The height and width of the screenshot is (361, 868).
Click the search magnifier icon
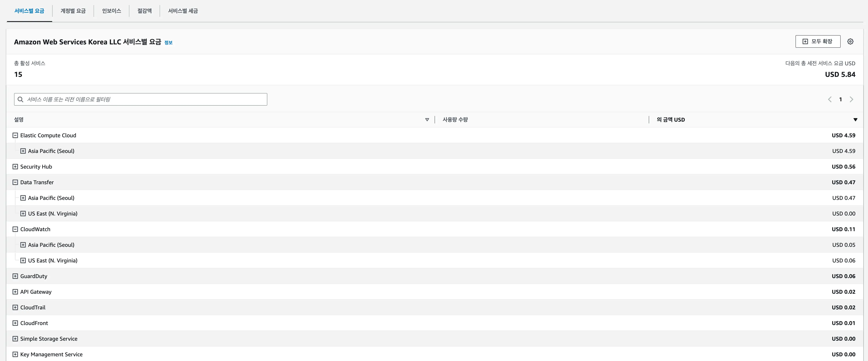pos(20,99)
